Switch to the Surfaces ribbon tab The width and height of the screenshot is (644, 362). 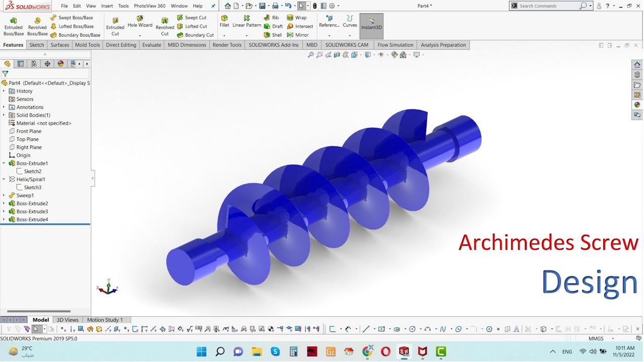point(60,45)
